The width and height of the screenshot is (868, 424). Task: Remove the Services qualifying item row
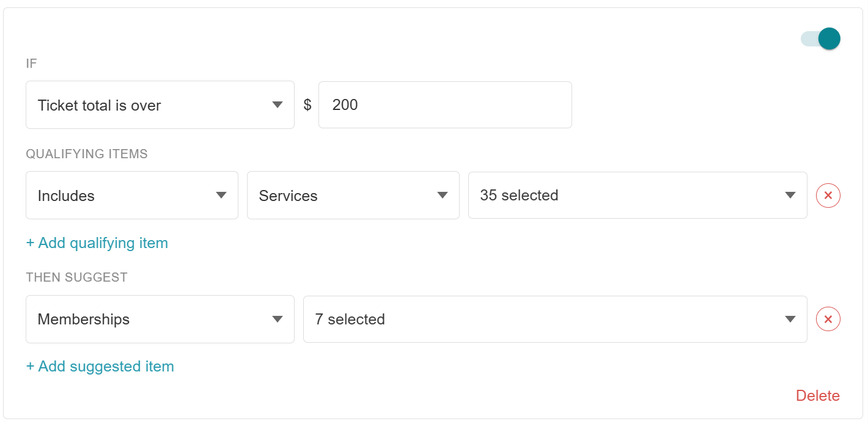828,196
